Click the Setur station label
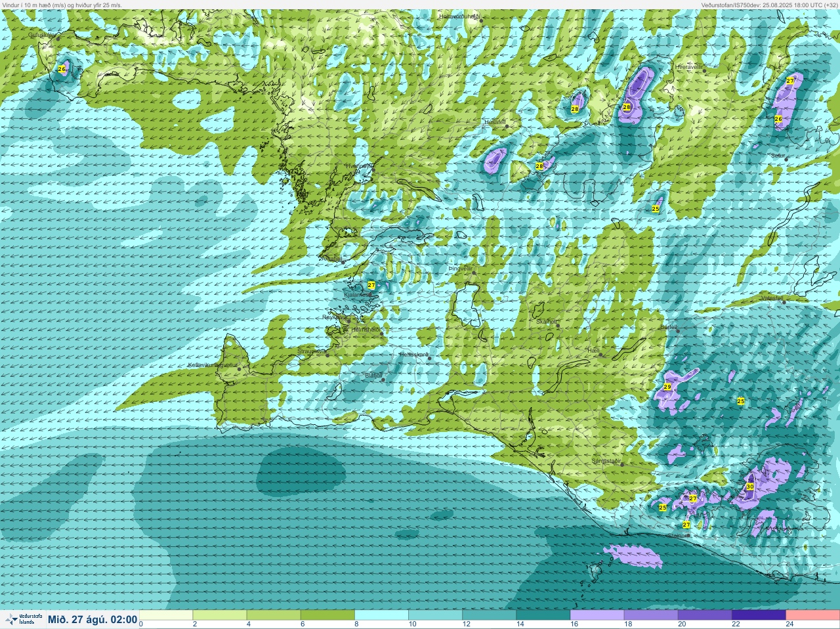 pos(778,156)
